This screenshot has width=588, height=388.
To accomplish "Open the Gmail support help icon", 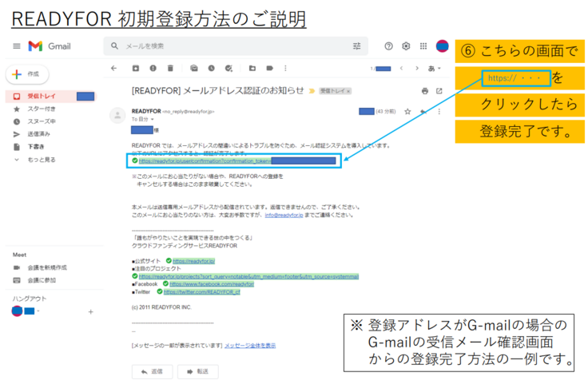I will pyautogui.click(x=389, y=46).
